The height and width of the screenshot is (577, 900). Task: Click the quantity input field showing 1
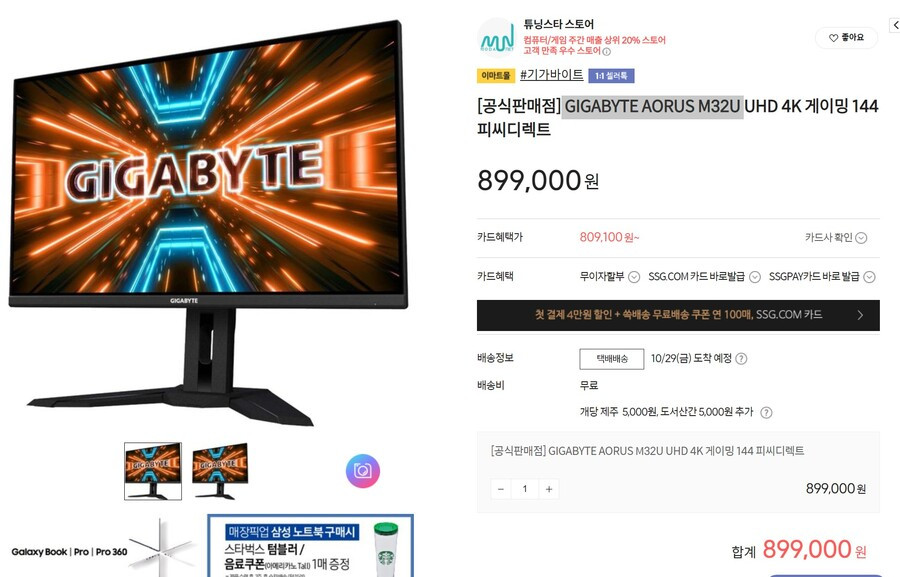(x=525, y=489)
